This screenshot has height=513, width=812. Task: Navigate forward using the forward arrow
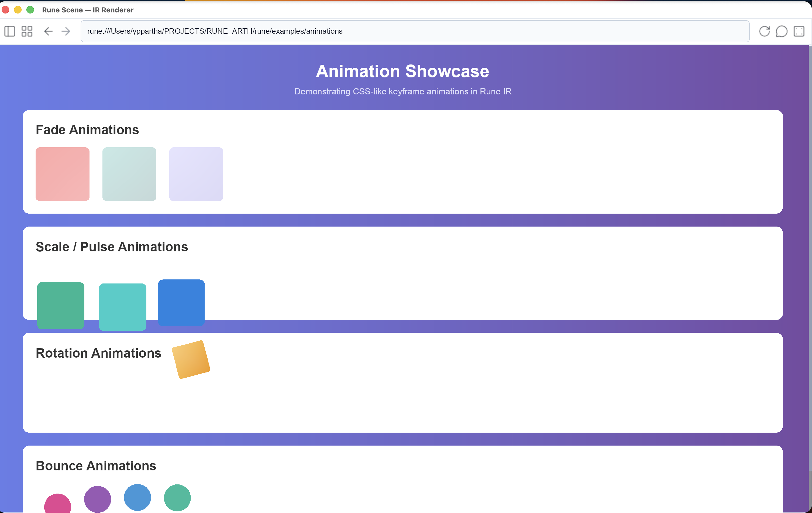coord(66,31)
